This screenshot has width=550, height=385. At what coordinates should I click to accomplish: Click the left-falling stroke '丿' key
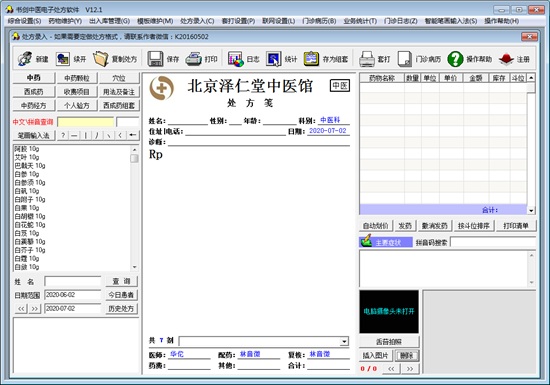97,135
